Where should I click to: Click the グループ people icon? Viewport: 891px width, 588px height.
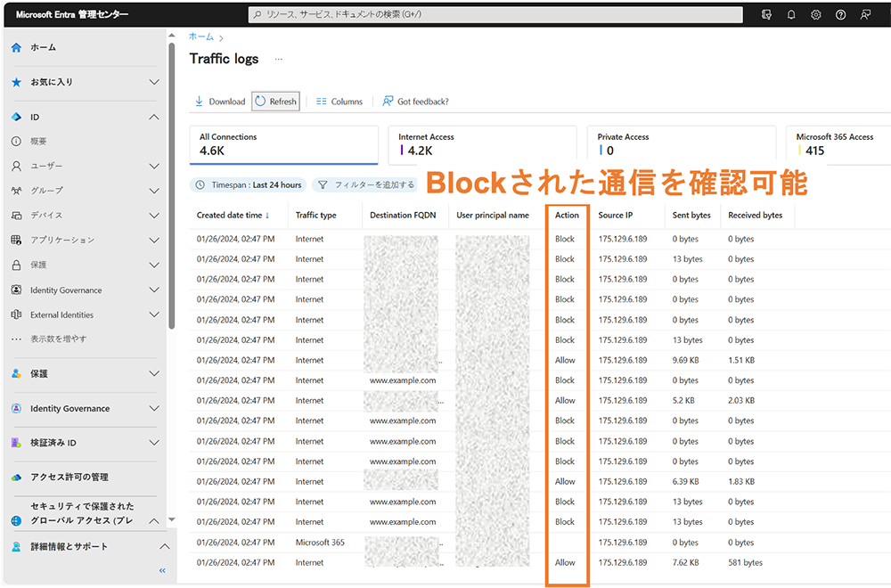pos(16,191)
